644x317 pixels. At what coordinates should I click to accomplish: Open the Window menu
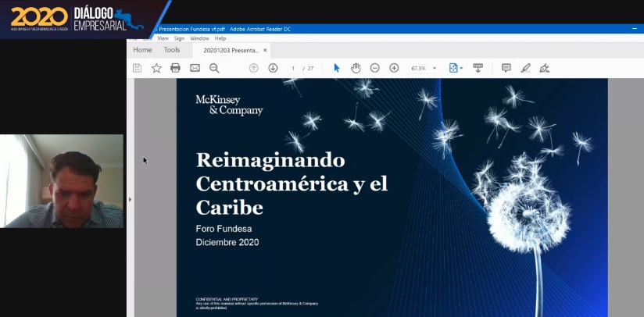[199, 38]
